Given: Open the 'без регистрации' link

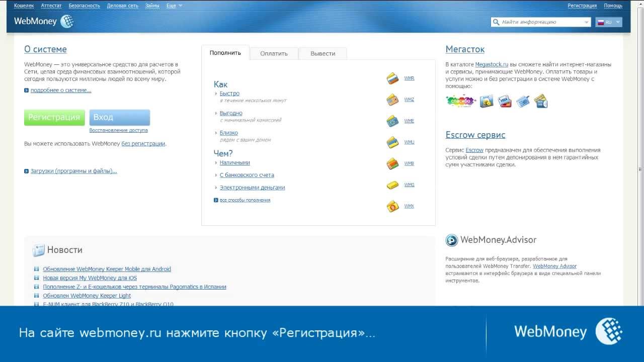Looking at the screenshot, I should [x=143, y=144].
